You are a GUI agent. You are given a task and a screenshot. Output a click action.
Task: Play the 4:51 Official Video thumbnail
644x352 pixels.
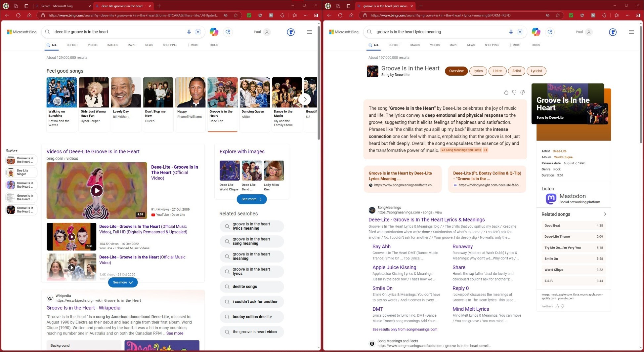coord(97,190)
